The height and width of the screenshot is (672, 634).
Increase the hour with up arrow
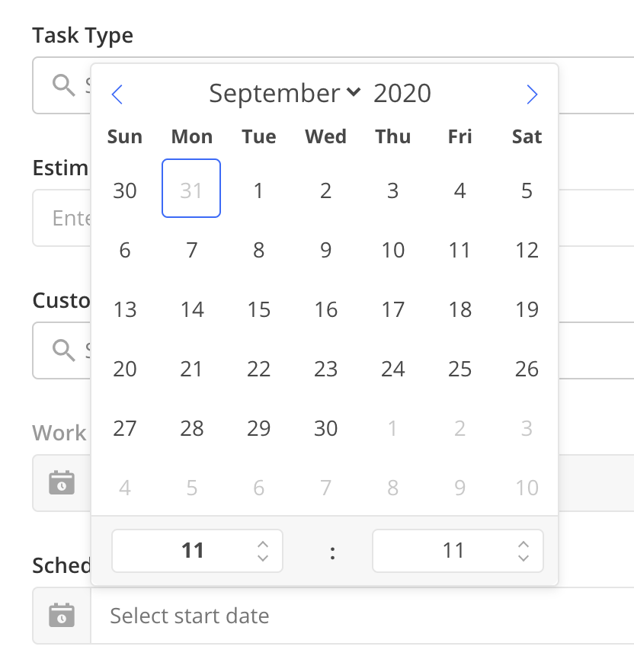click(263, 544)
